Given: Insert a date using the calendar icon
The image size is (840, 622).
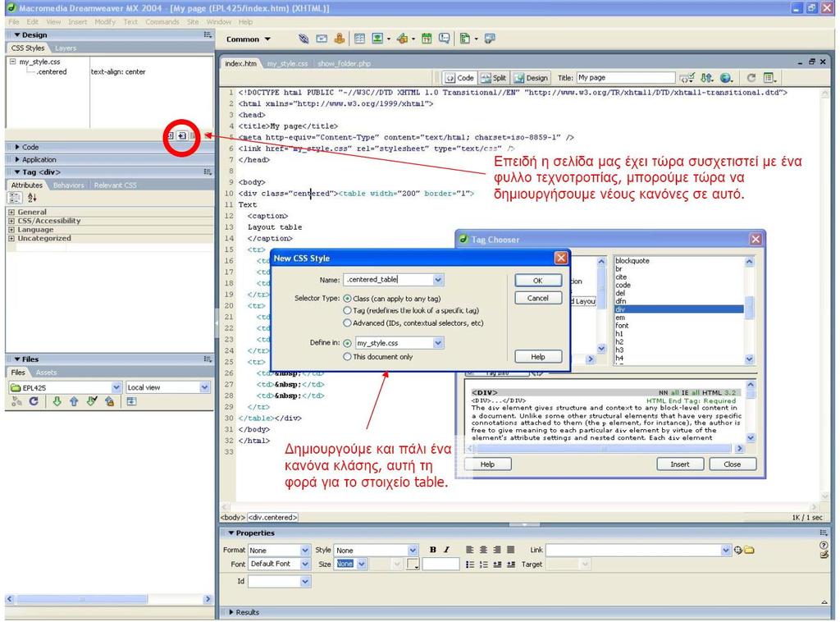Looking at the screenshot, I should (x=427, y=39).
